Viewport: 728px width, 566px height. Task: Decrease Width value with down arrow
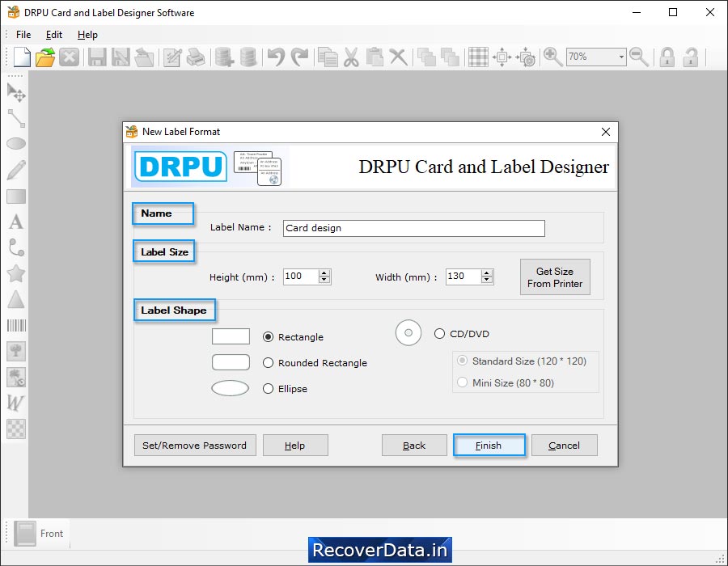click(487, 280)
